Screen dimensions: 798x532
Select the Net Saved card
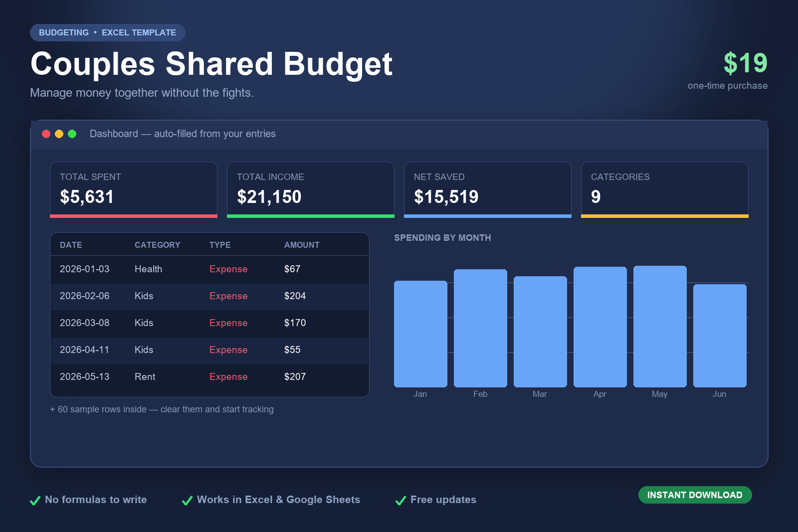coord(488,189)
